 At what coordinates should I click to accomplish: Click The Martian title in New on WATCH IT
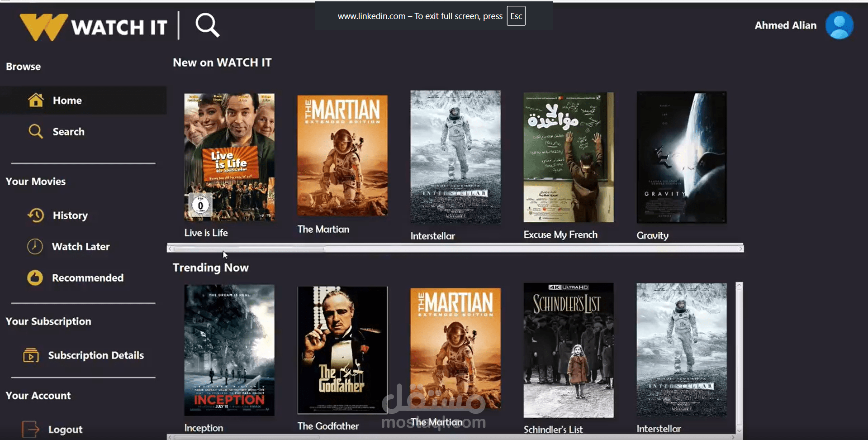click(x=323, y=229)
